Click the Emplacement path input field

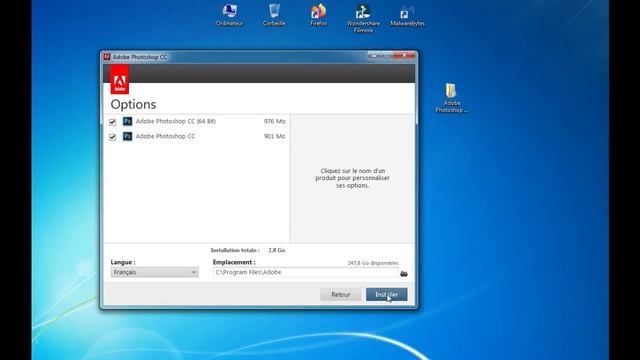pos(305,272)
